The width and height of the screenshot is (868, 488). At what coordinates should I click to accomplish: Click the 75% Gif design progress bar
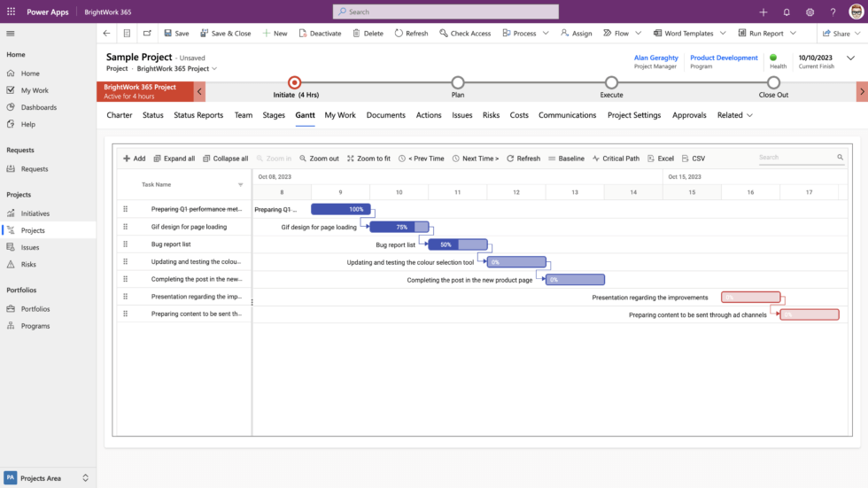coord(399,227)
